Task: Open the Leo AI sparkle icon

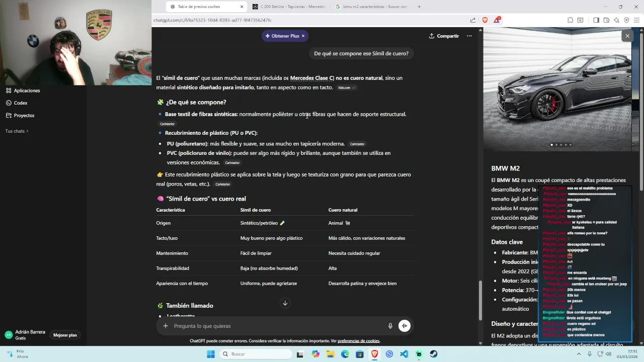Action: pos(616,20)
